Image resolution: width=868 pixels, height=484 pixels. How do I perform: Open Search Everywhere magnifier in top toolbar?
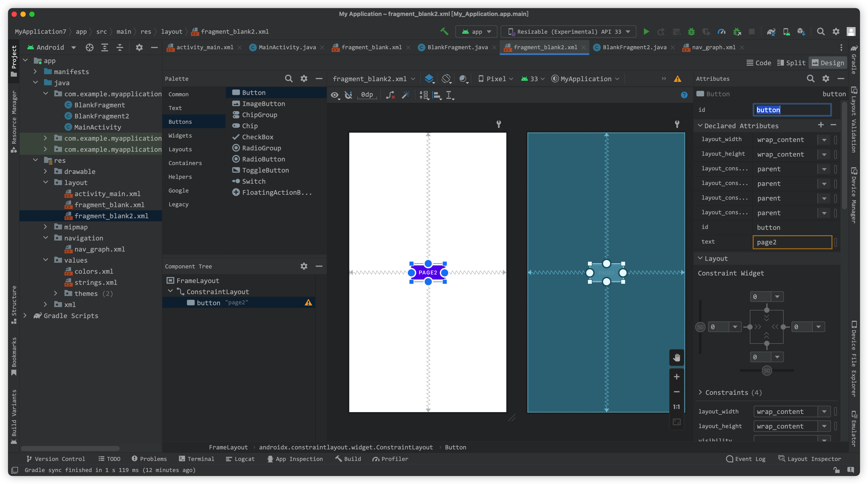tap(821, 31)
